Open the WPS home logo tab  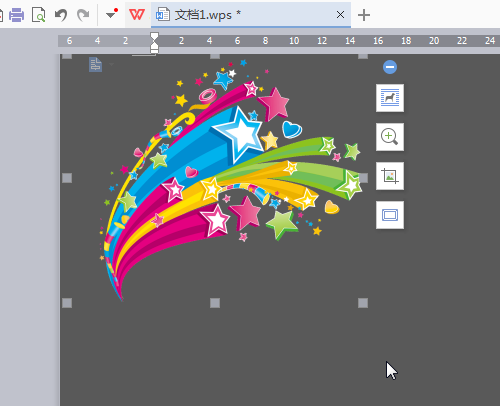click(137, 15)
